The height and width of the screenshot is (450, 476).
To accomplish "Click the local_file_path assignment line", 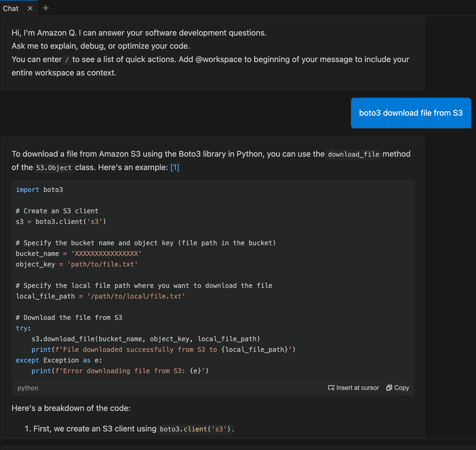I will (101, 296).
